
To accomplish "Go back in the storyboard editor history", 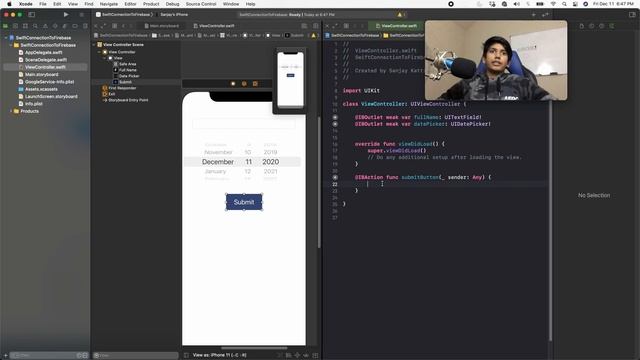I will 123,26.
